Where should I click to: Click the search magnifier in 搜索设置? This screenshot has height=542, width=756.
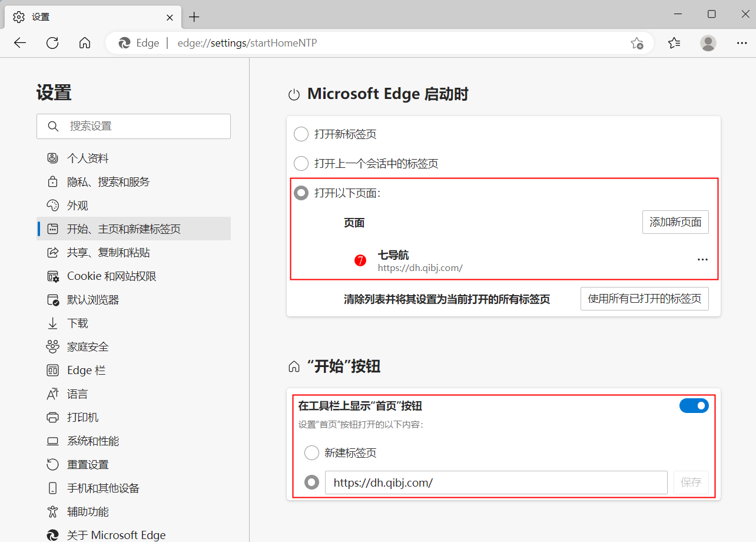53,126
